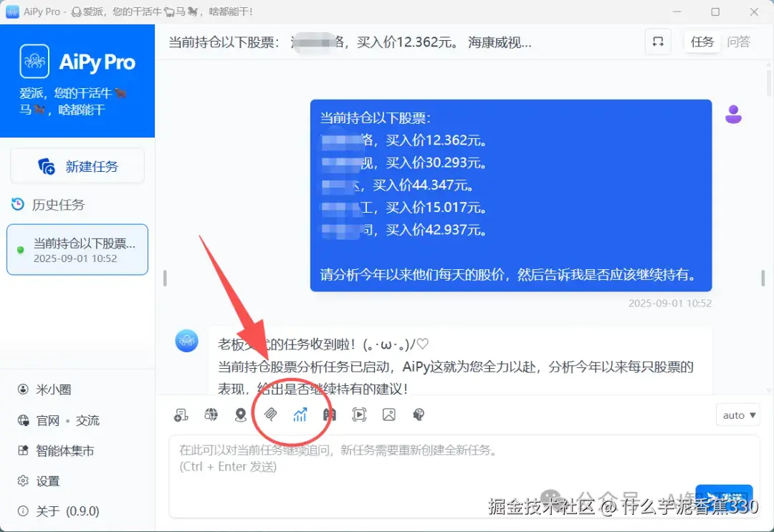Click the image tool icon
The height and width of the screenshot is (532, 774).
pyautogui.click(x=388, y=415)
